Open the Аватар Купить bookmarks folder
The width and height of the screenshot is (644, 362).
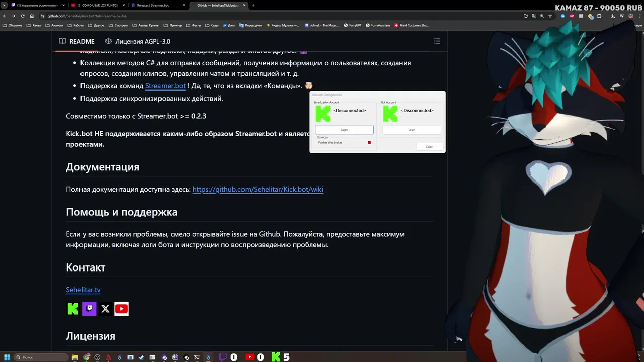click(x=145, y=25)
